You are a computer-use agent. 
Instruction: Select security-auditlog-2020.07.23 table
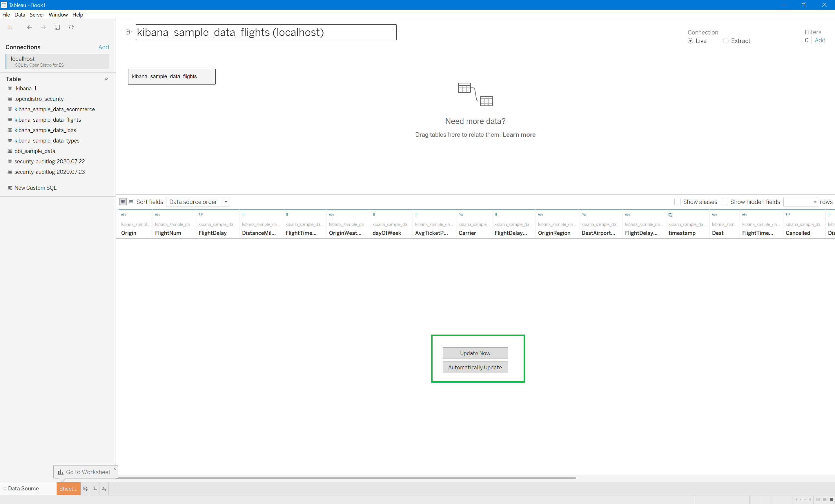pyautogui.click(x=50, y=172)
